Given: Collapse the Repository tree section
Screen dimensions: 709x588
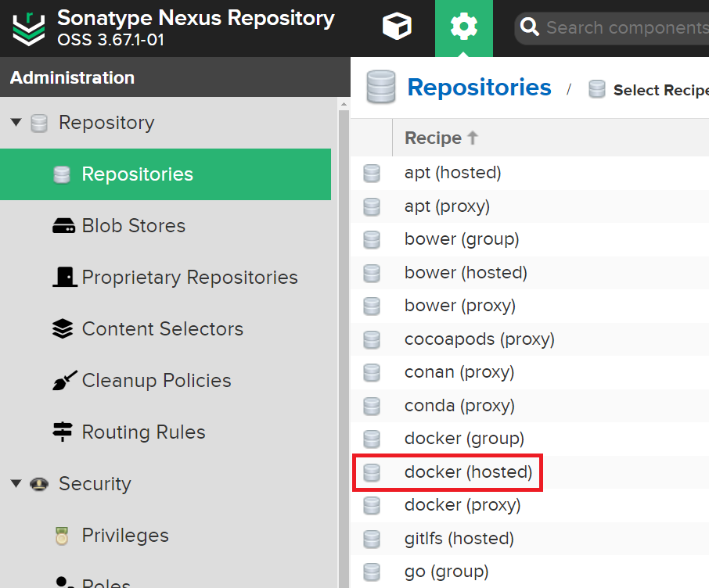Looking at the screenshot, I should (16, 123).
